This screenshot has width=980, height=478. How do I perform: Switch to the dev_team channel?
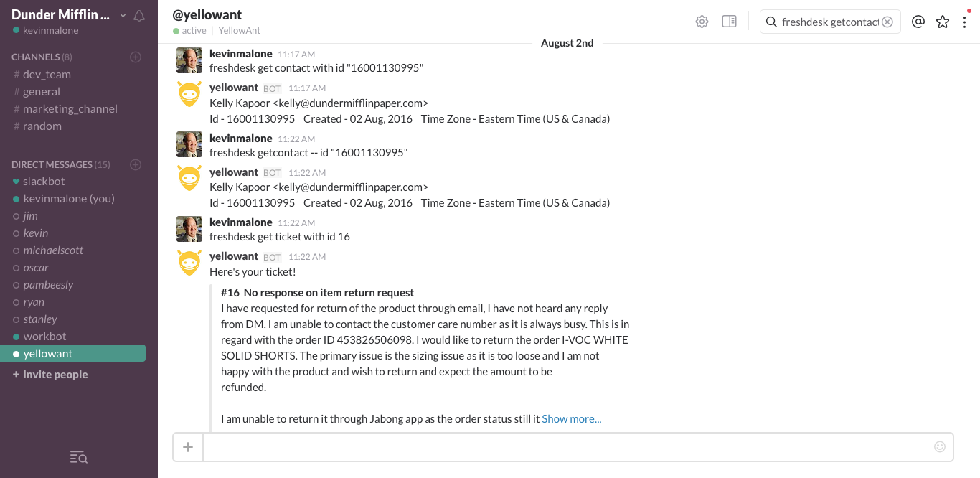pyautogui.click(x=45, y=74)
